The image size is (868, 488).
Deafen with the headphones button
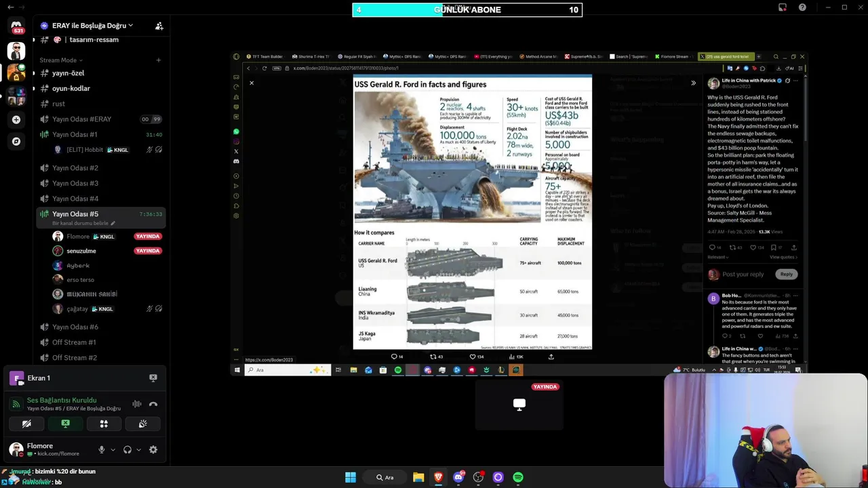pos(127,449)
